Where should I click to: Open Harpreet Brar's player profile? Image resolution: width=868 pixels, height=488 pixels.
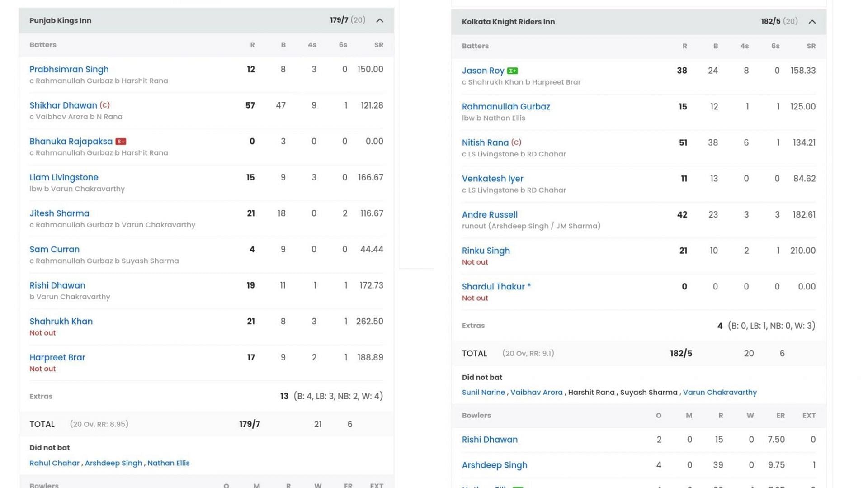[x=57, y=357]
